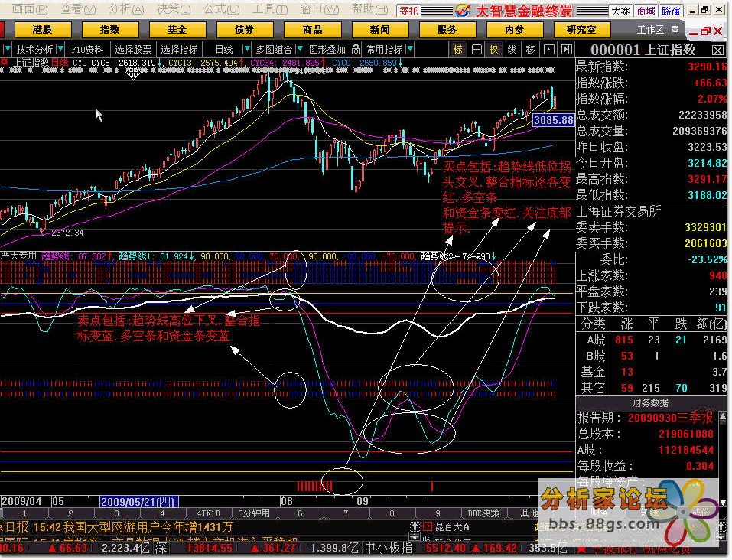
Task: Click the 2009/05/21 date label on timeline
Action: [138, 502]
